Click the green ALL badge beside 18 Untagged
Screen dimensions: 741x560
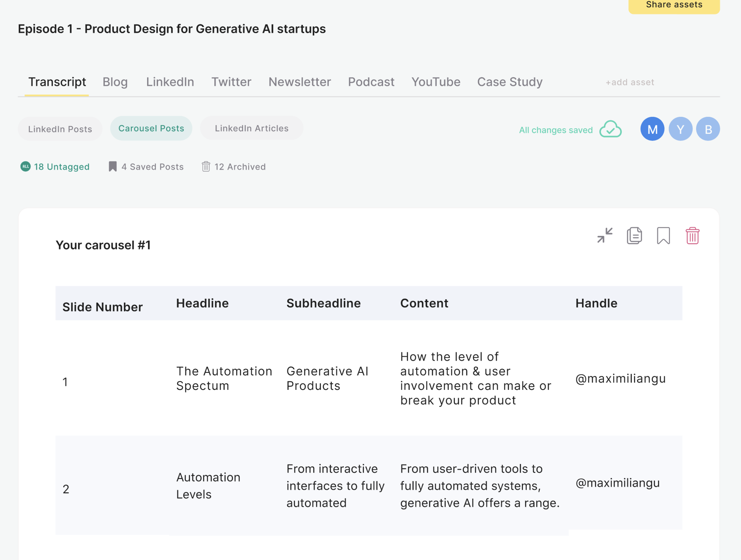[25, 166]
